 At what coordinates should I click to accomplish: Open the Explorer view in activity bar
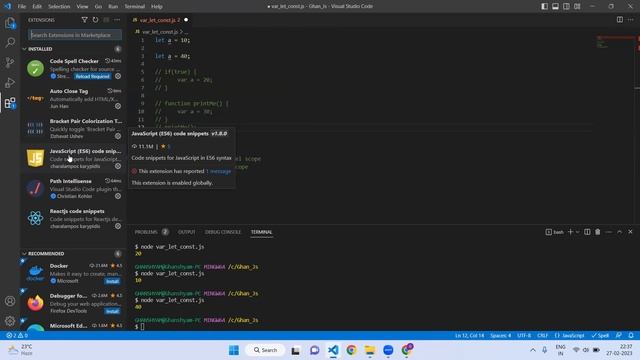pos(10,23)
